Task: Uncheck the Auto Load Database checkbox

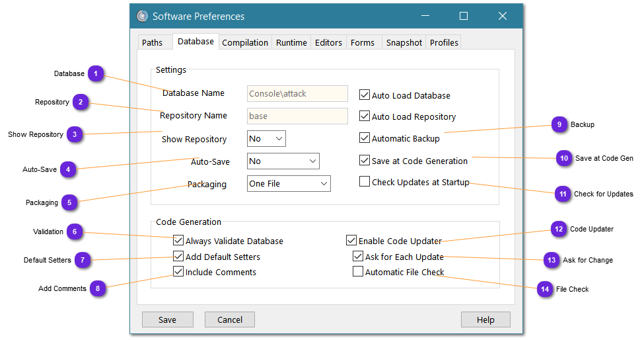Action: coord(365,95)
